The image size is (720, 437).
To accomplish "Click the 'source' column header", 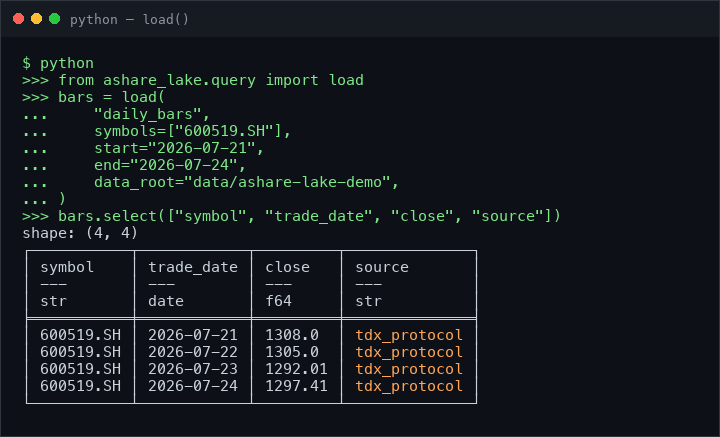I will (x=382, y=267).
